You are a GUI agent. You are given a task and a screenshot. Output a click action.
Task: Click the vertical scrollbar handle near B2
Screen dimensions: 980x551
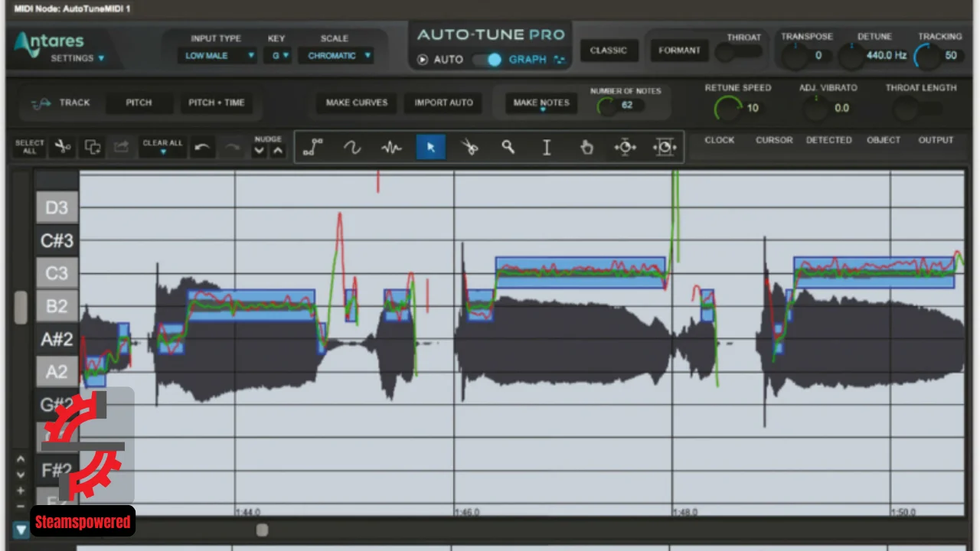tap(21, 307)
